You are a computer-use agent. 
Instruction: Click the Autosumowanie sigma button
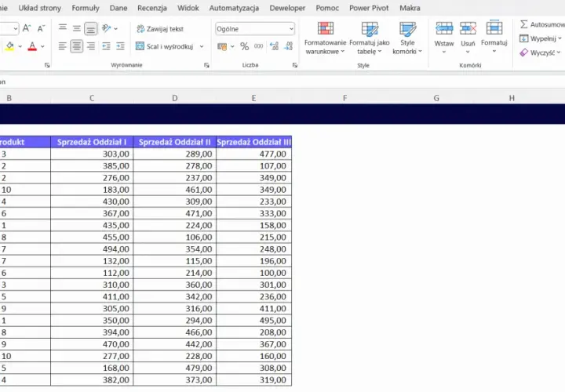[x=541, y=24]
